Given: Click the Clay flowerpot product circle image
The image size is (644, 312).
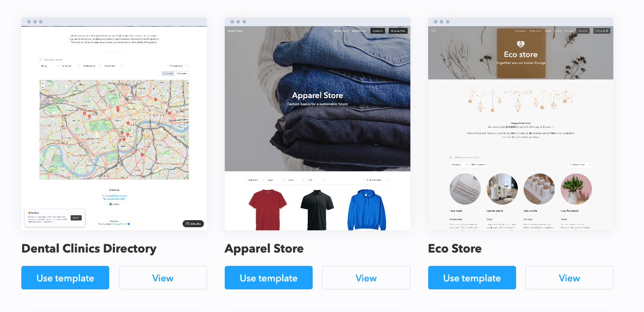Looking at the screenshot, I should tap(576, 189).
